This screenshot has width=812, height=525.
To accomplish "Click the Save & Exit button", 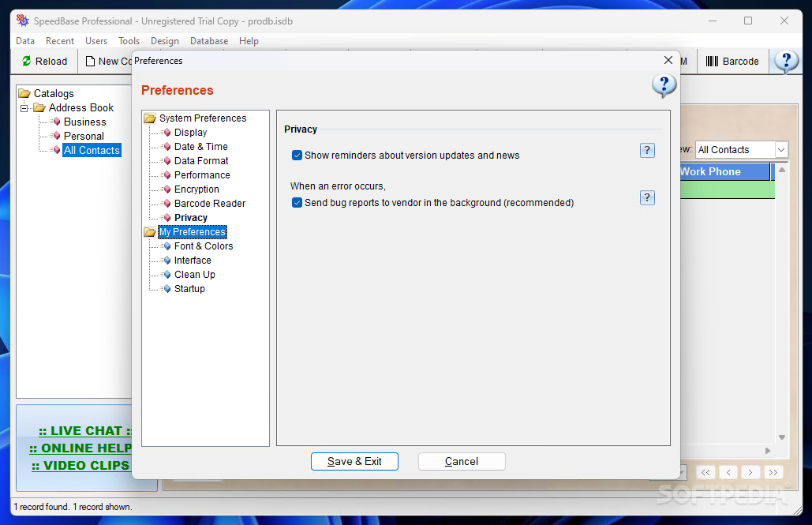I will pos(354,461).
